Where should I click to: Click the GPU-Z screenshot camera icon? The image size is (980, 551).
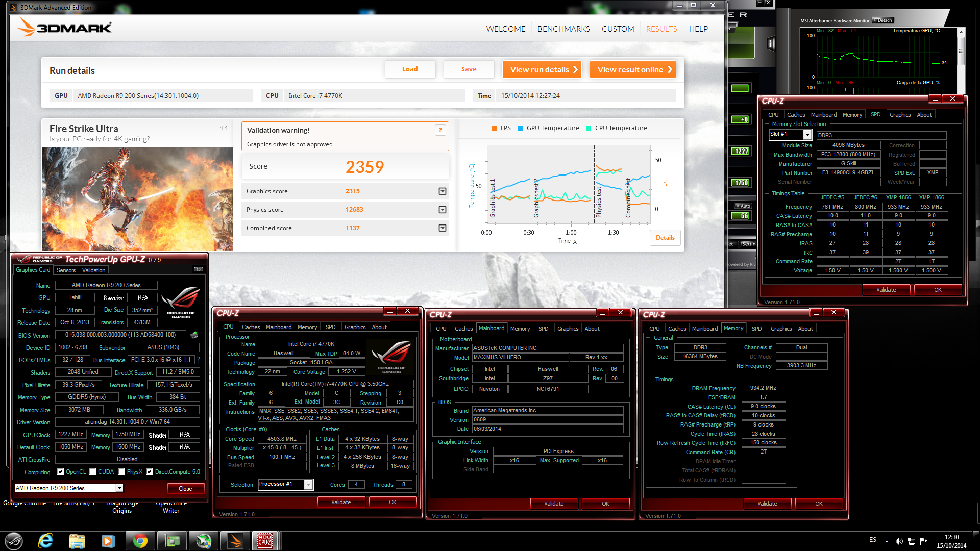[198, 269]
